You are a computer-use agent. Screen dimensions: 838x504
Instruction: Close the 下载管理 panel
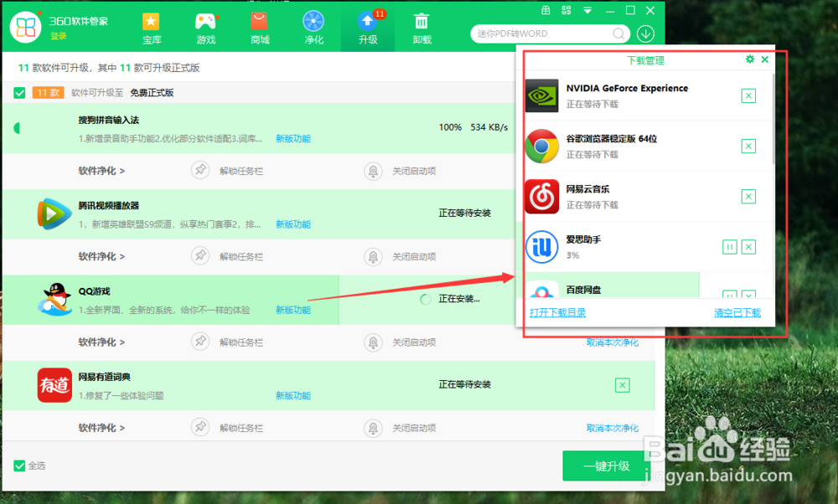click(x=765, y=59)
